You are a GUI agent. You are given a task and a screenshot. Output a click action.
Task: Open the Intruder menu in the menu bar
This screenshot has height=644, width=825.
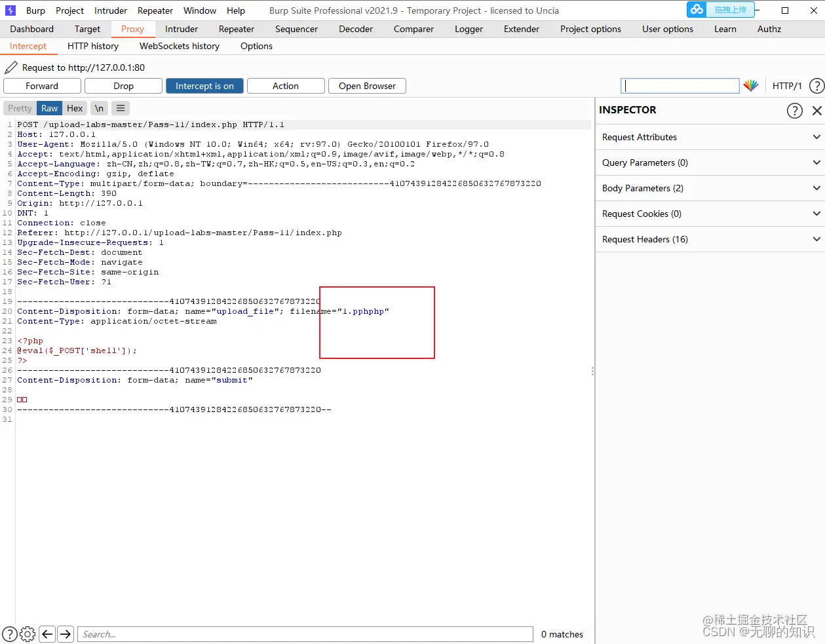tap(111, 10)
